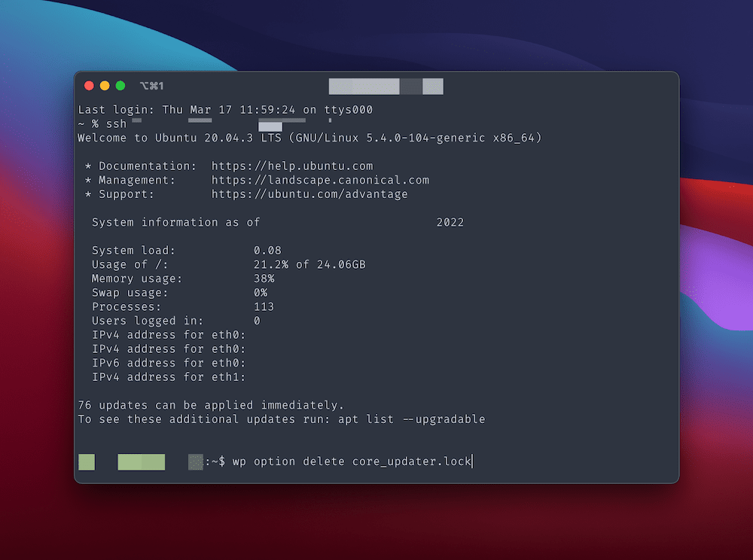The image size is (753, 560).
Task: Open the https://ubuntu.com/advantage support link
Action: pyautogui.click(x=309, y=194)
